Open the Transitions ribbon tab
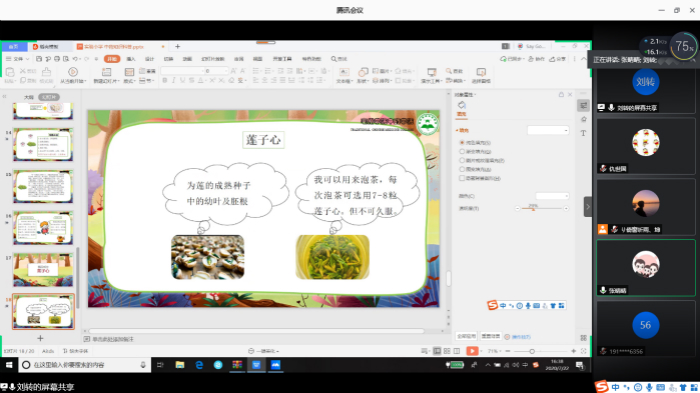This screenshot has height=393, width=700. [168, 59]
